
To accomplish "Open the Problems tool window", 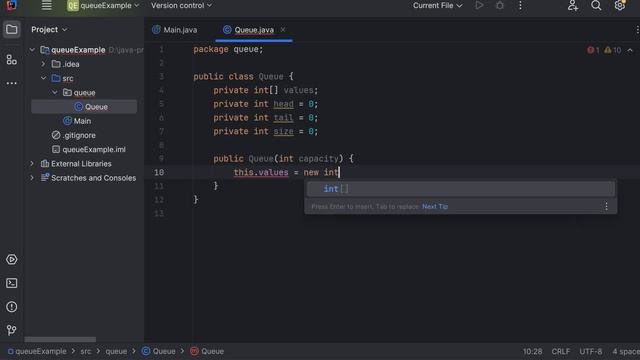I will (x=11, y=307).
